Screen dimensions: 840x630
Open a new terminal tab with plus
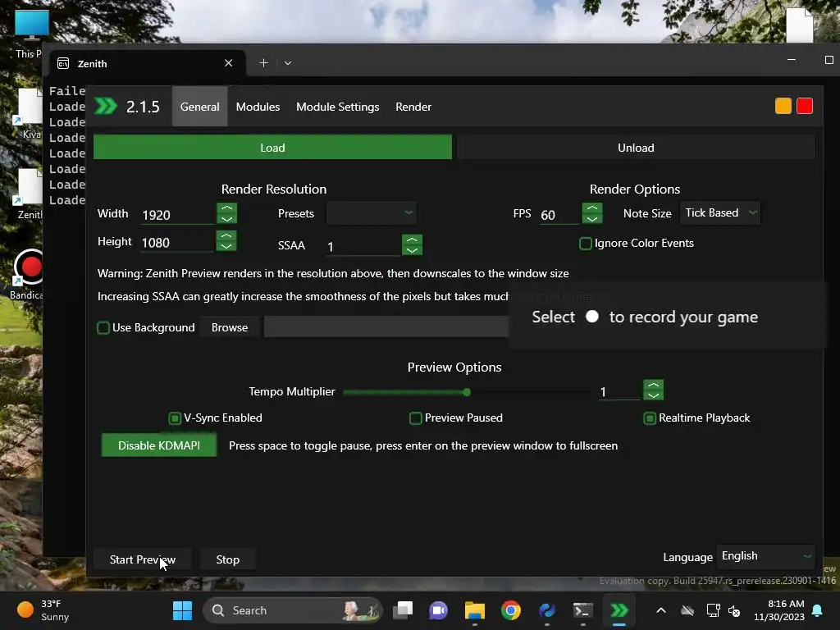point(263,62)
